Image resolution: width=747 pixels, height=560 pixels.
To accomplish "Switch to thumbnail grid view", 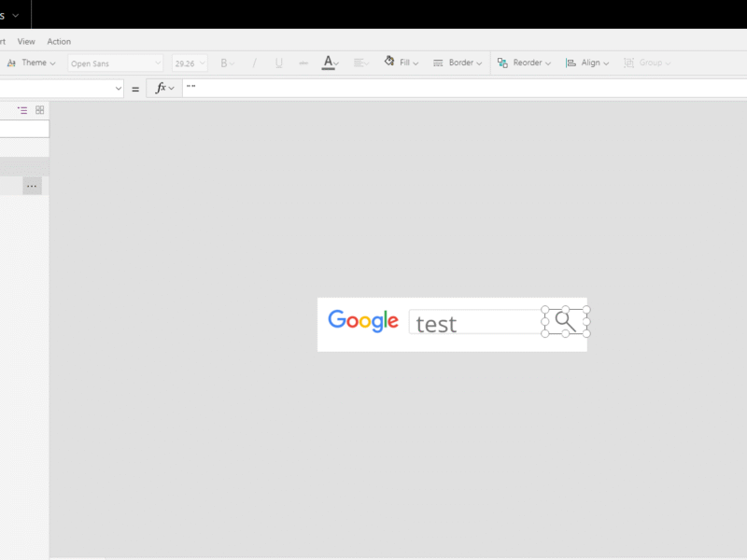I will point(40,110).
